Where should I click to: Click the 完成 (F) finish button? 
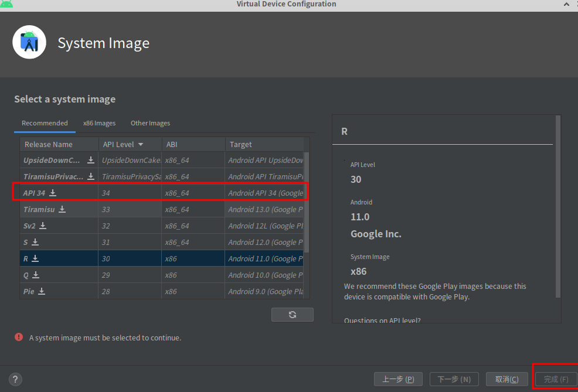[x=556, y=379]
